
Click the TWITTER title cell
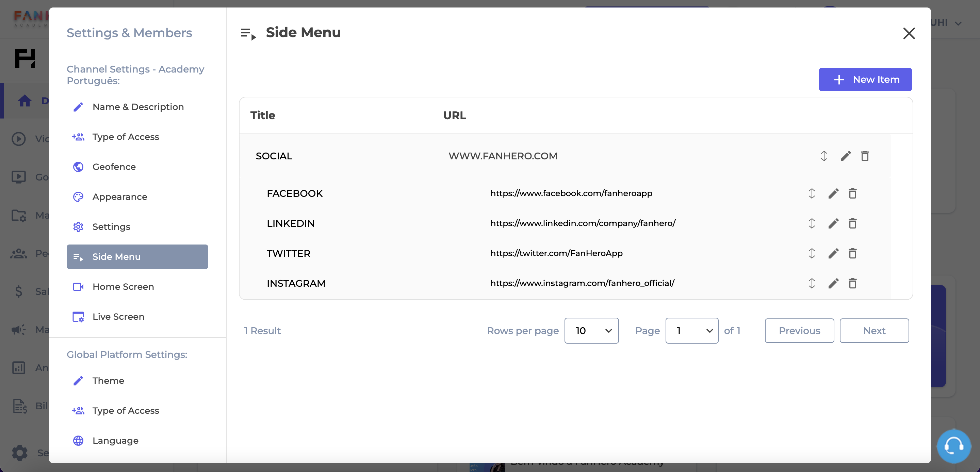(288, 253)
